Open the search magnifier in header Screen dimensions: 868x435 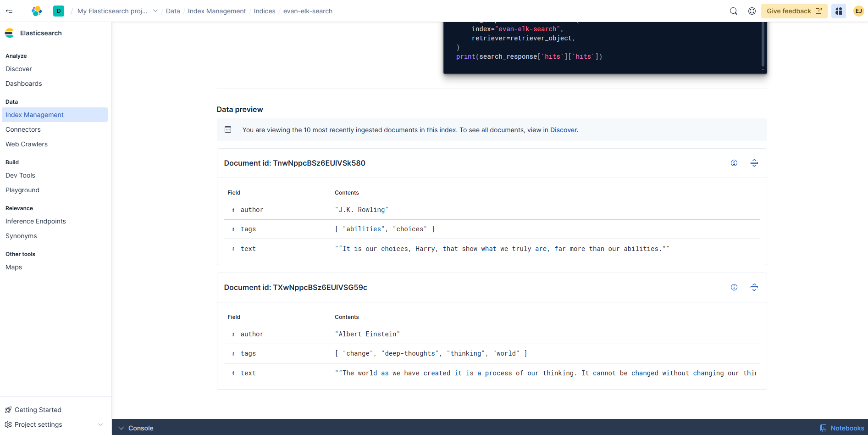[734, 11]
